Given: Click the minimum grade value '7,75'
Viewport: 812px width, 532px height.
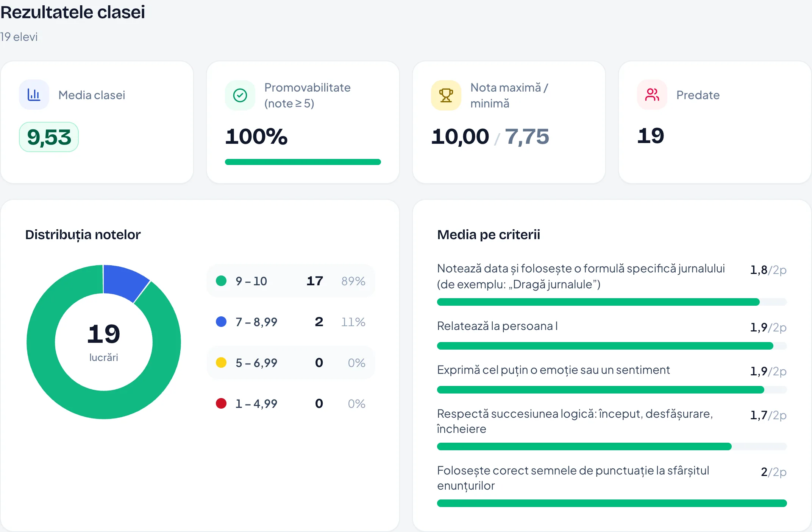Looking at the screenshot, I should point(527,137).
